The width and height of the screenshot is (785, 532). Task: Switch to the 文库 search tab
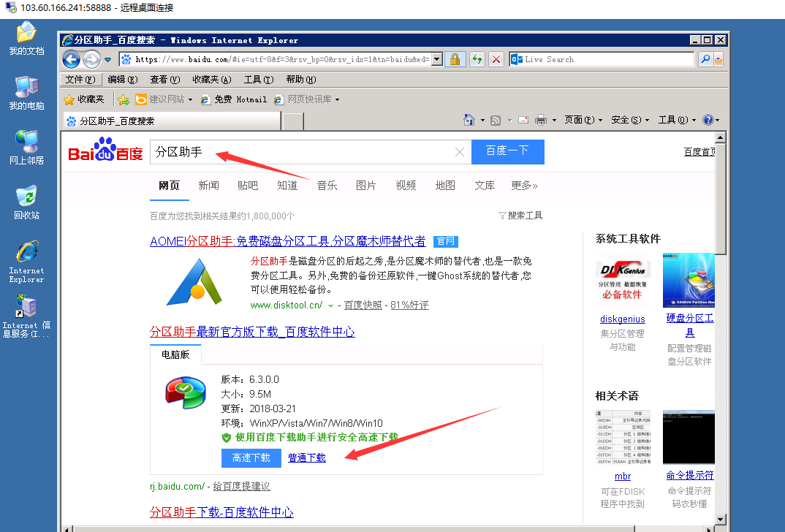tap(485, 186)
